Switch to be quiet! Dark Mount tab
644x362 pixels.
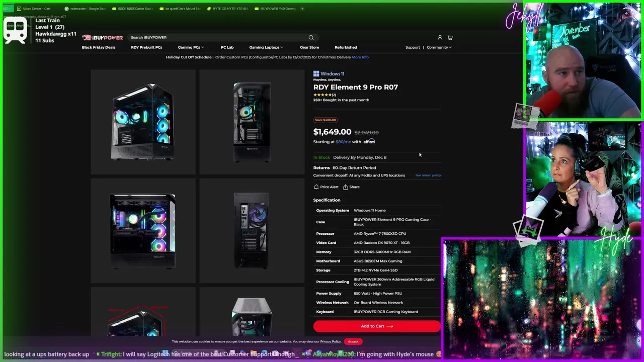point(181,9)
